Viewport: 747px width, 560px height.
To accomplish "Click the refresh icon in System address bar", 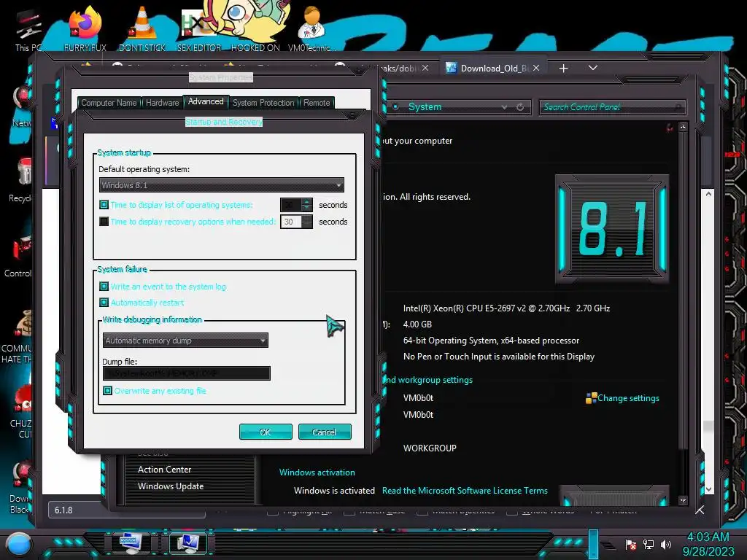I will tap(520, 107).
